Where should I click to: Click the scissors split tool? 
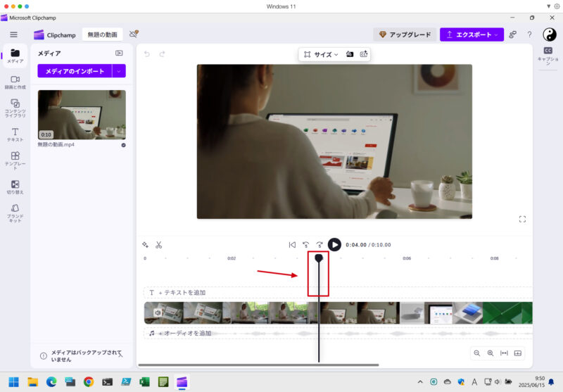[159, 245]
